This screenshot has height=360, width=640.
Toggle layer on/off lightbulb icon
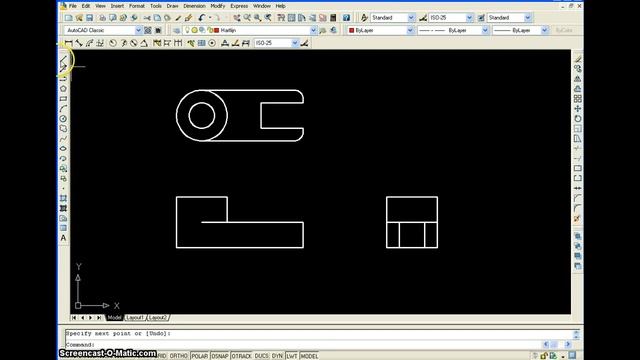coord(187,30)
